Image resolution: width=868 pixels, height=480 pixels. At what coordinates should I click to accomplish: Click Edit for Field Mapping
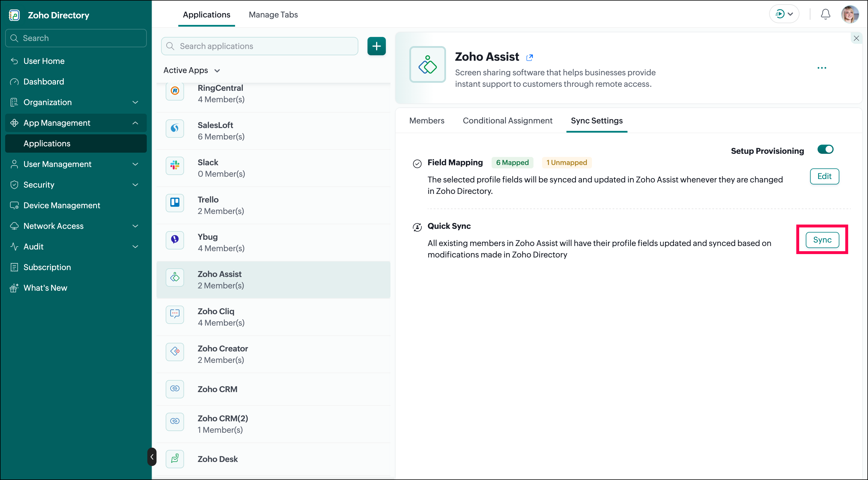point(824,176)
